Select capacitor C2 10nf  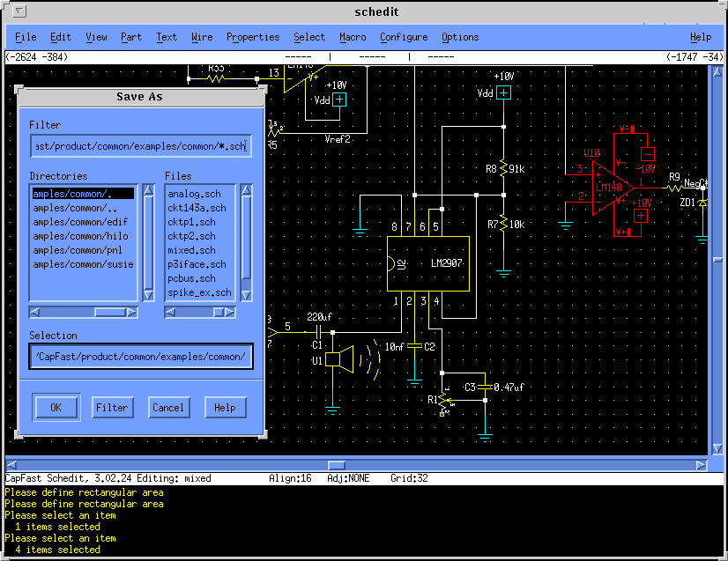pos(414,347)
